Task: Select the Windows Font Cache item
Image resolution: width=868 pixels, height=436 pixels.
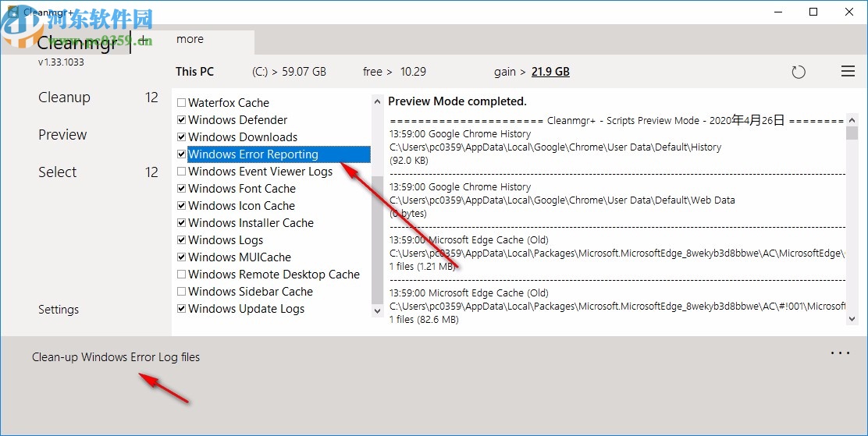Action: (242, 189)
